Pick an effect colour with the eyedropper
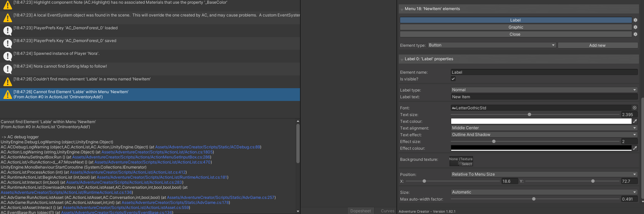The height and width of the screenshot is (214, 644). [635, 148]
